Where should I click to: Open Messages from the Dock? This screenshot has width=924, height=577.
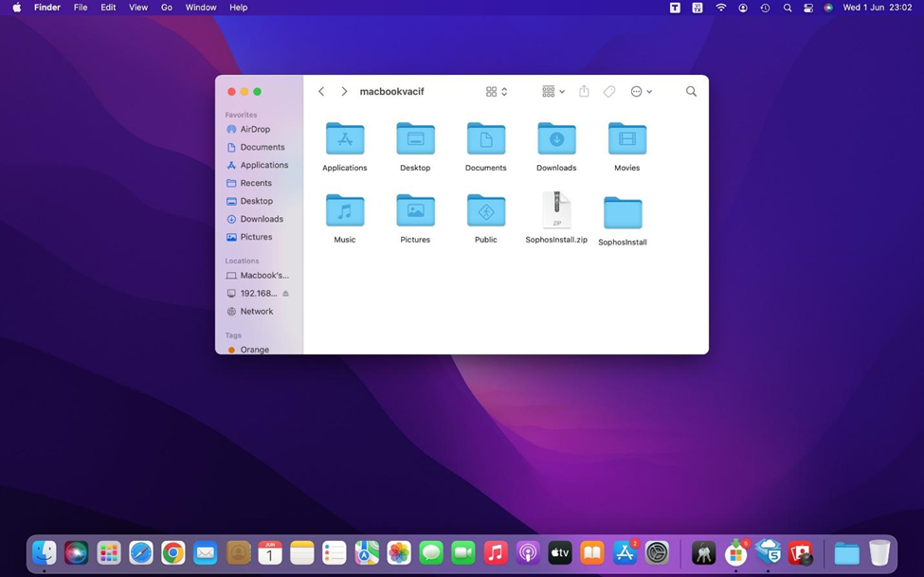431,552
